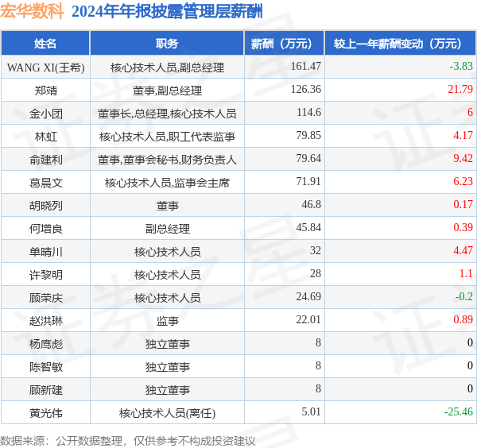Screen dimensions: 477x448
Task: Click the -25.46 change value
Action: pyautogui.click(x=459, y=411)
